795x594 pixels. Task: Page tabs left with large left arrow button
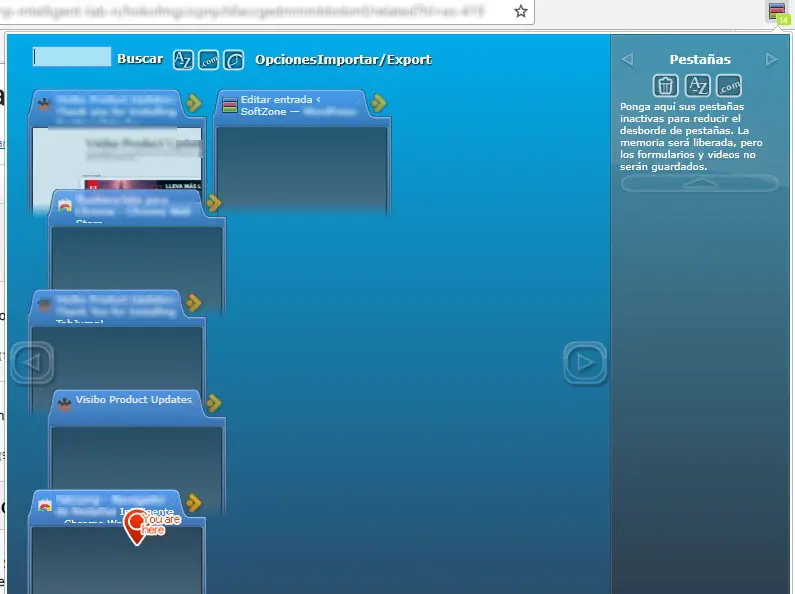(32, 362)
